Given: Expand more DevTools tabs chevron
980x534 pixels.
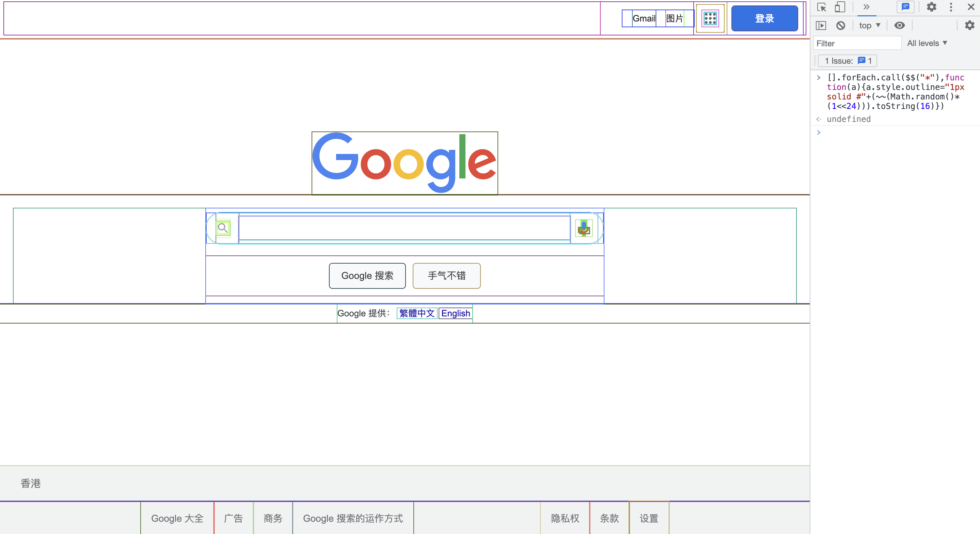Looking at the screenshot, I should [866, 7].
